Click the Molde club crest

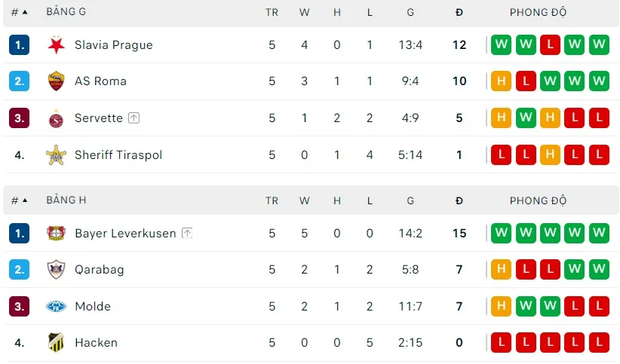click(56, 307)
